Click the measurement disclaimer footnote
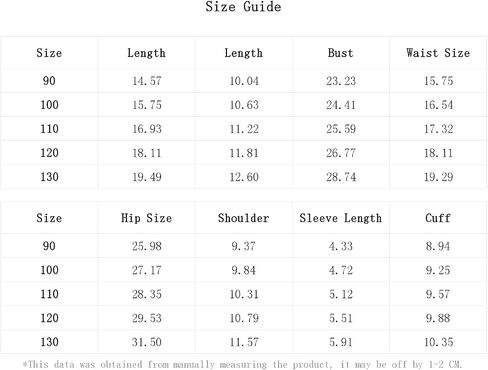This screenshot has width=488, height=370. pyautogui.click(x=242, y=364)
